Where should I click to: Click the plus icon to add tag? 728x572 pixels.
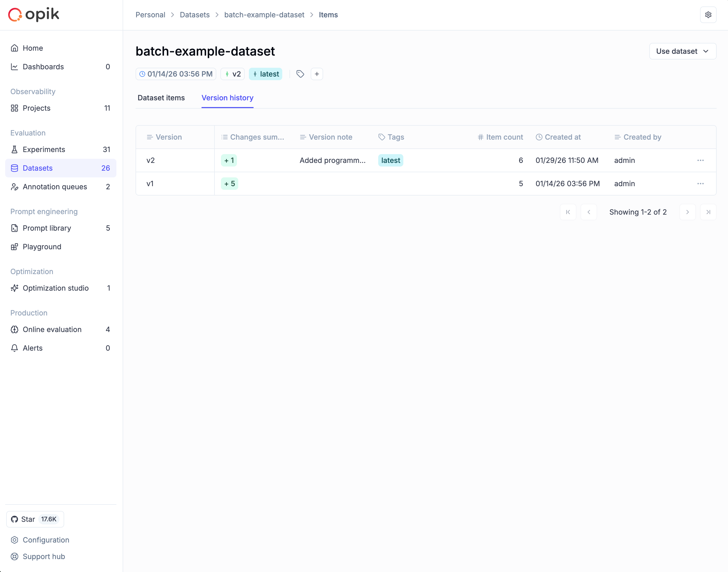(x=317, y=74)
